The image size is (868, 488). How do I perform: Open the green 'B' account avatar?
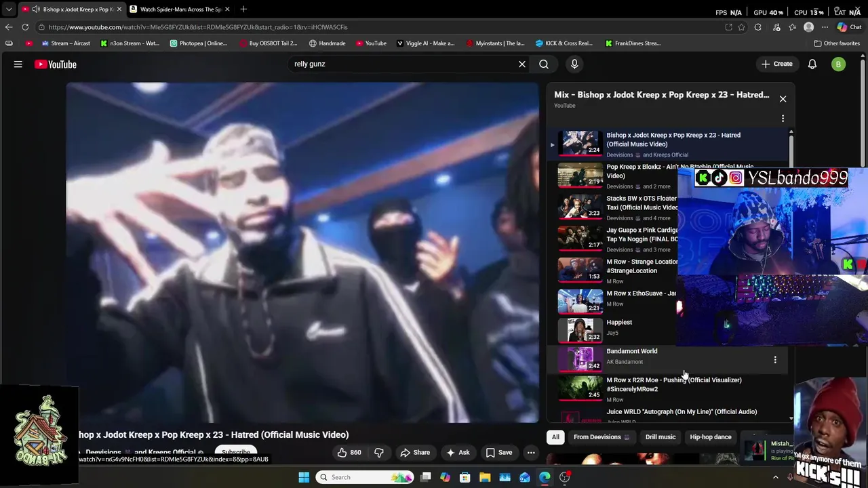pyautogui.click(x=839, y=64)
